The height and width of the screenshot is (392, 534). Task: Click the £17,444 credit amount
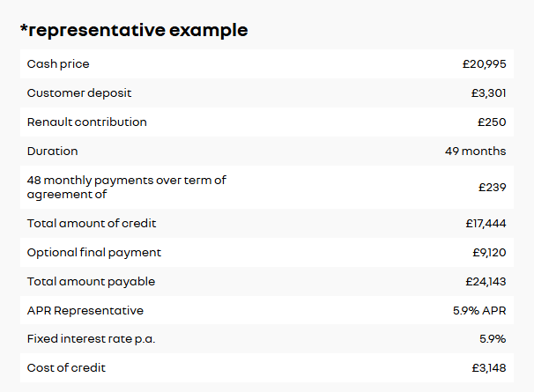pyautogui.click(x=486, y=223)
